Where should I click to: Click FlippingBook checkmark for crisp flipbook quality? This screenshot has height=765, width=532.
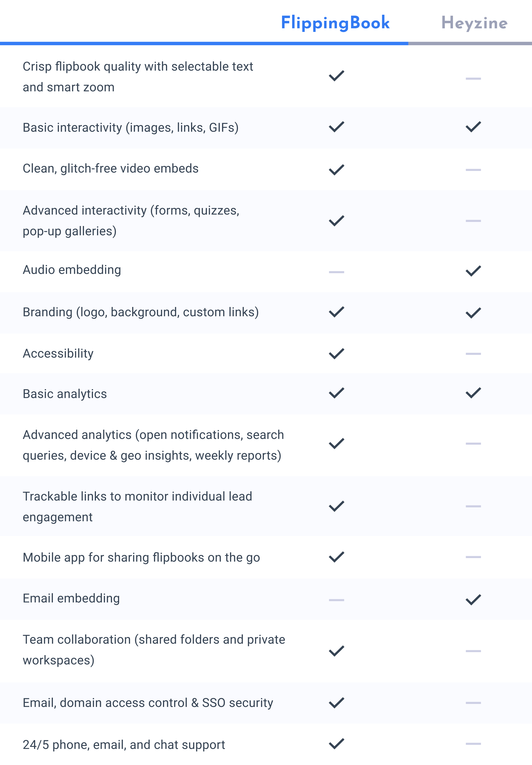tap(337, 76)
